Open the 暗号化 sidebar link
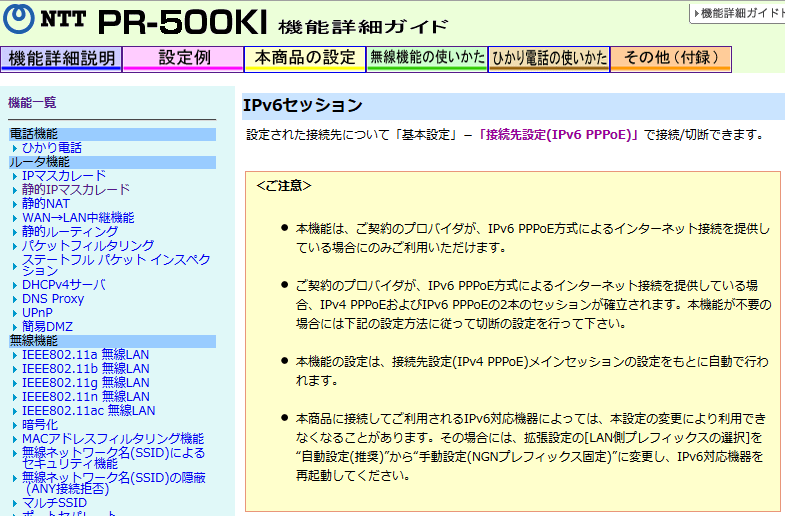The image size is (785, 516). pyautogui.click(x=40, y=425)
